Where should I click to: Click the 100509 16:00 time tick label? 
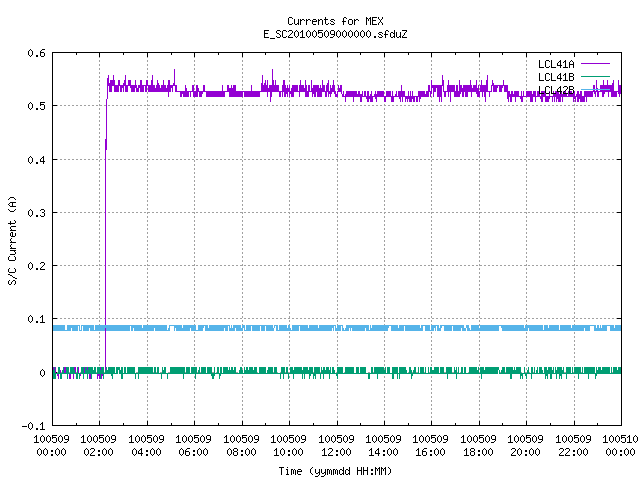pos(431,446)
